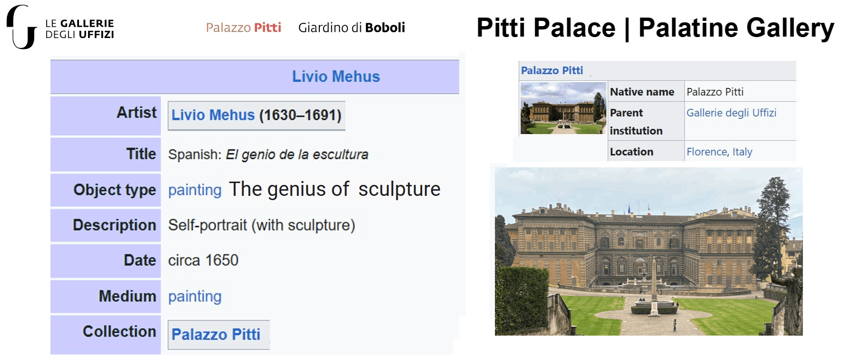Open the Livio Mehus table header link
868x357 pixels.
click(x=335, y=77)
